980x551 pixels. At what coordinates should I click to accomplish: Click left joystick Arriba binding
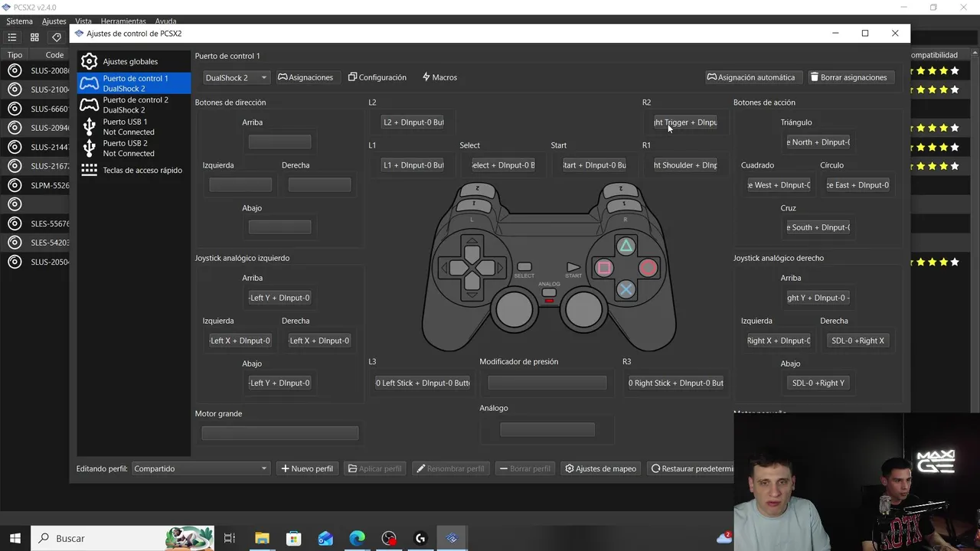[279, 298]
